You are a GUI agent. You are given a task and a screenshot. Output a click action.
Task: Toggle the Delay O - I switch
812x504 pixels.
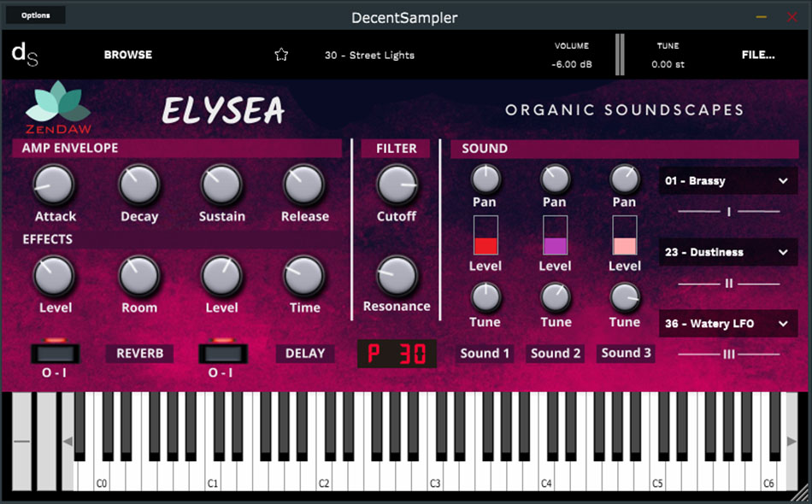pyautogui.click(x=223, y=354)
